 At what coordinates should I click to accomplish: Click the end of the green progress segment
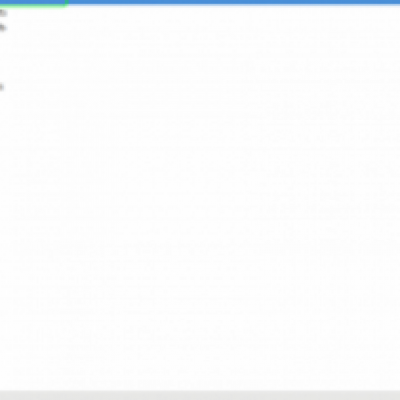tap(67, 2)
